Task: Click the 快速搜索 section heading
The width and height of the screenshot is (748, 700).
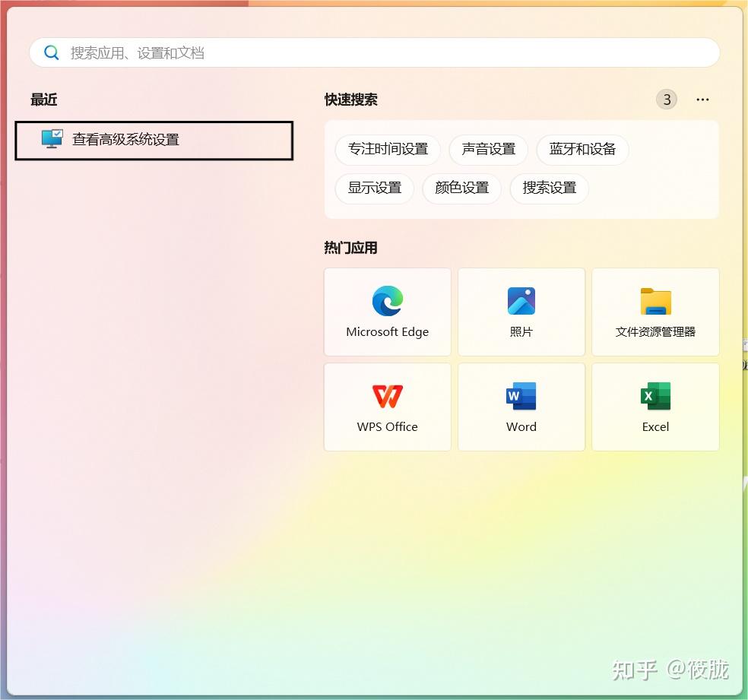Action: pyautogui.click(x=351, y=100)
